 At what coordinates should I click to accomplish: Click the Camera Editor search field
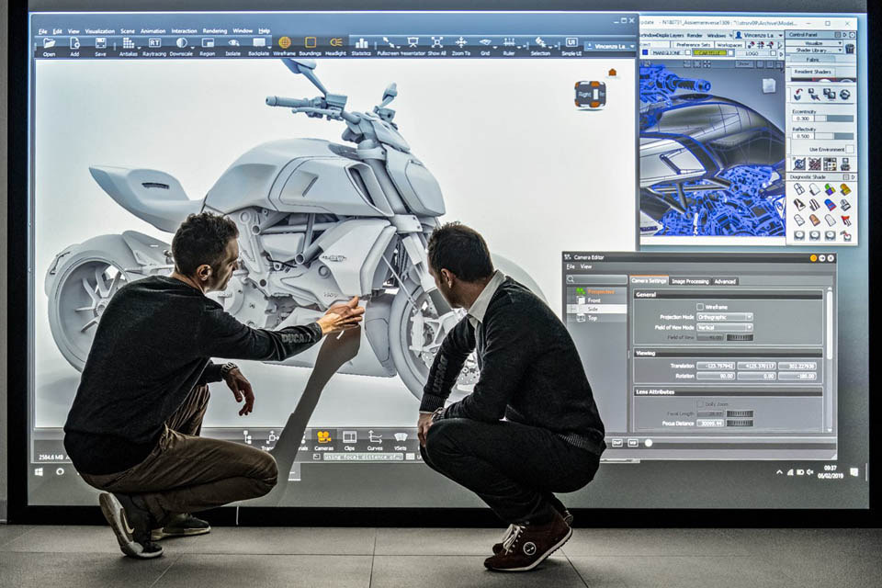(596, 279)
